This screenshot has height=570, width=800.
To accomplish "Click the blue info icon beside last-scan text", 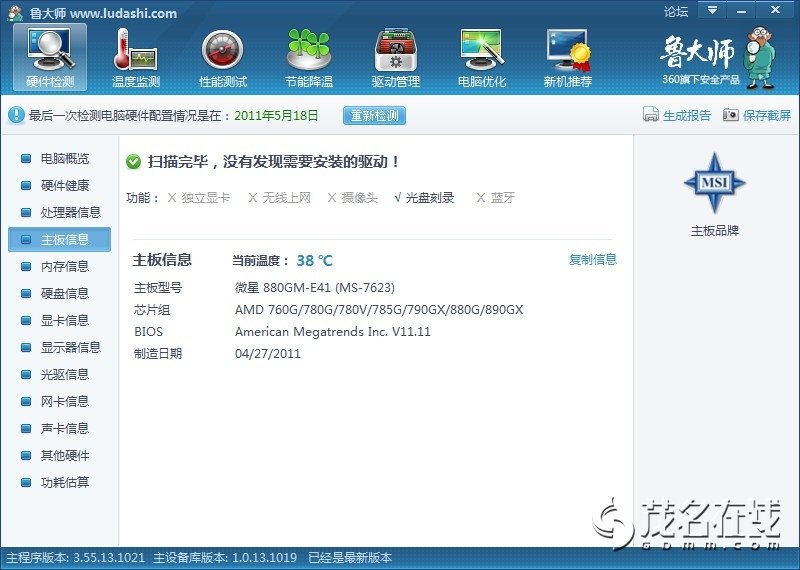I will [16, 115].
